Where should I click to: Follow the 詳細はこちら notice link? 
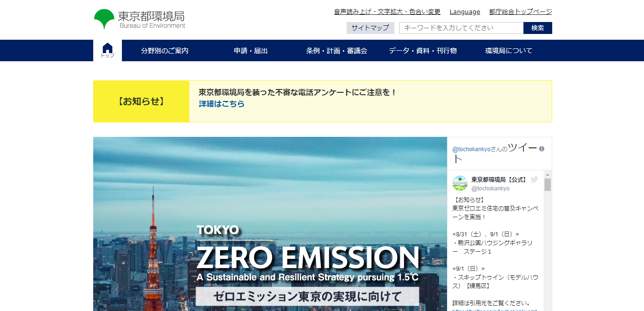(x=221, y=104)
